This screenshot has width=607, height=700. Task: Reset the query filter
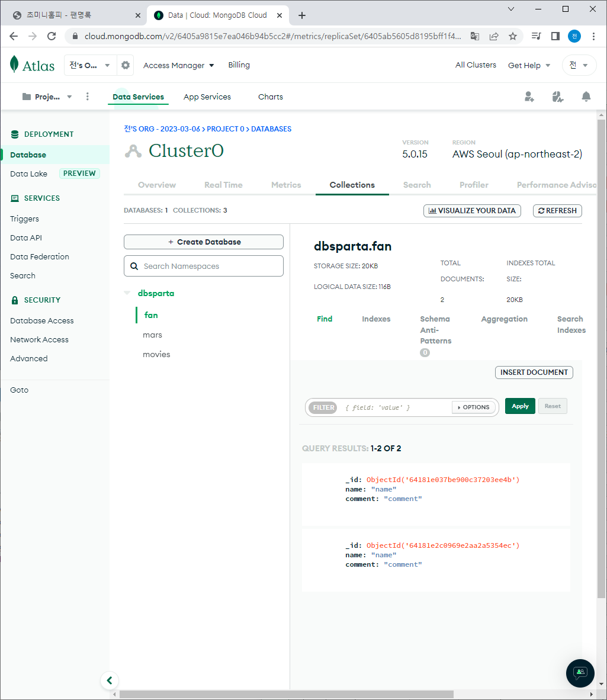coord(553,406)
